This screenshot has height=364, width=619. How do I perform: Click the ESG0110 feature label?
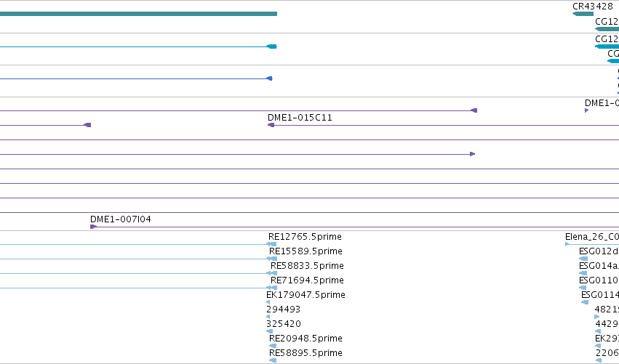click(599, 280)
